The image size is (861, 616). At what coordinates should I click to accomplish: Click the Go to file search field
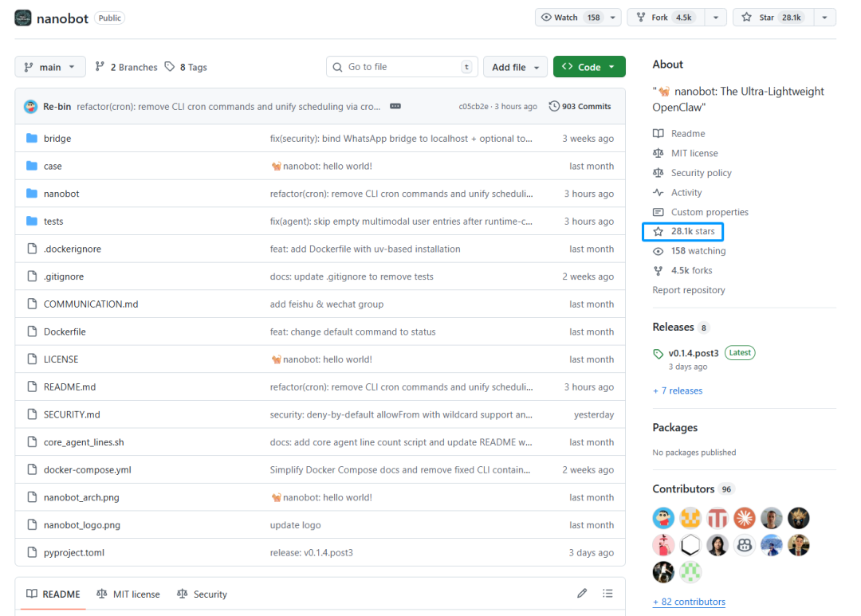[400, 67]
